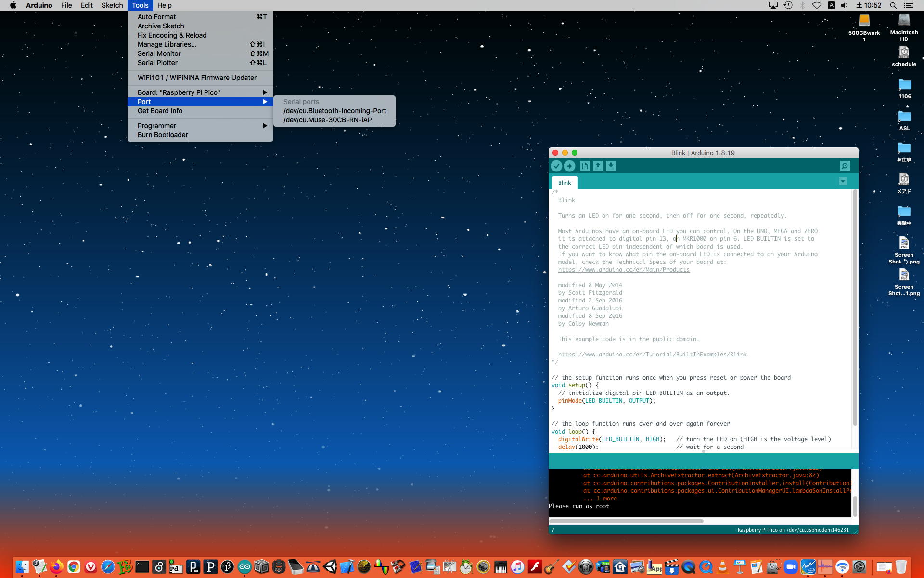Open the Sketch menu

[112, 5]
